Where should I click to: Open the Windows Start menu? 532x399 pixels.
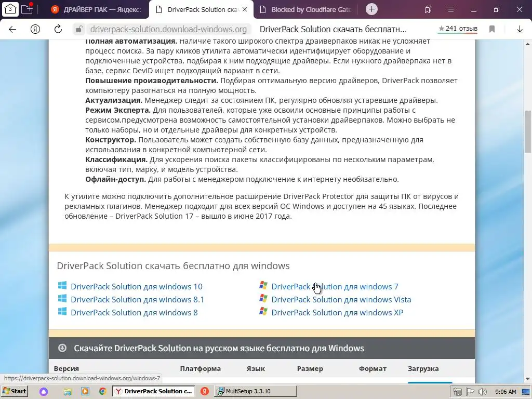(15, 391)
